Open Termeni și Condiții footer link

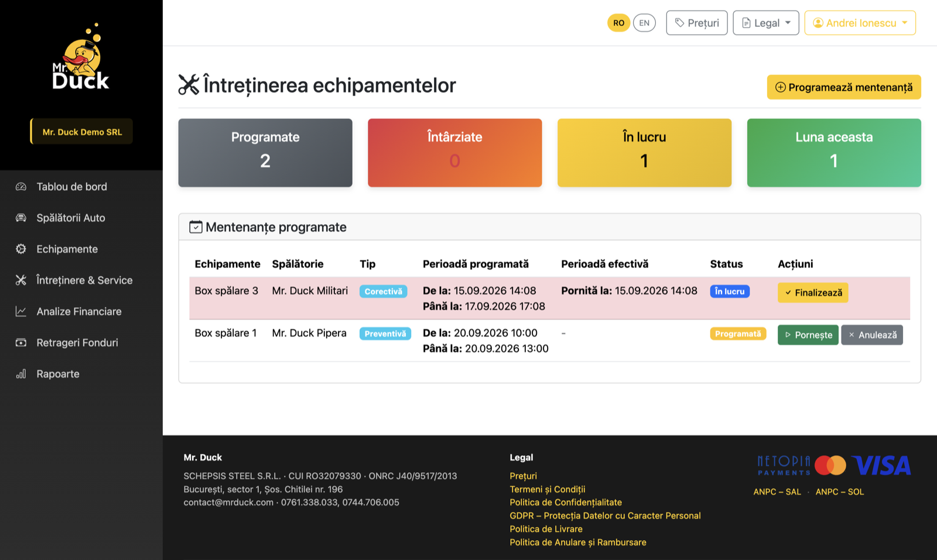click(548, 489)
